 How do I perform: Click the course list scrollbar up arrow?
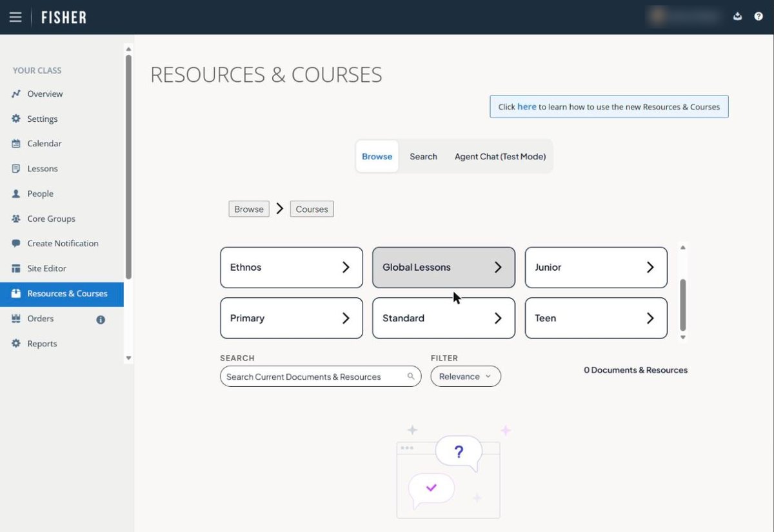pos(683,247)
